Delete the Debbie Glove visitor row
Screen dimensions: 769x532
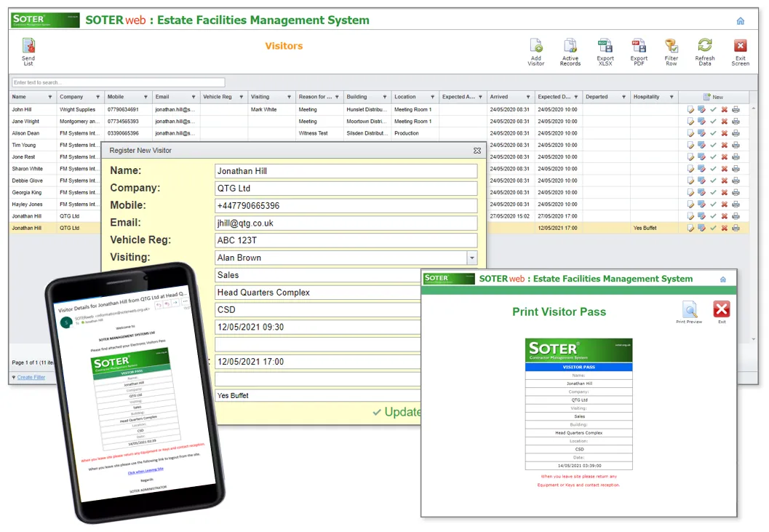(725, 180)
